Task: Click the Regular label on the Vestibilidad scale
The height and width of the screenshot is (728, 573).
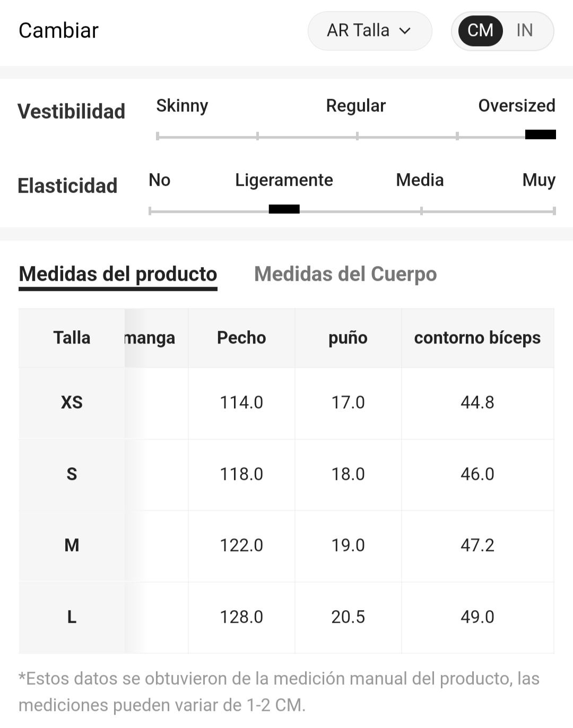Action: point(355,106)
